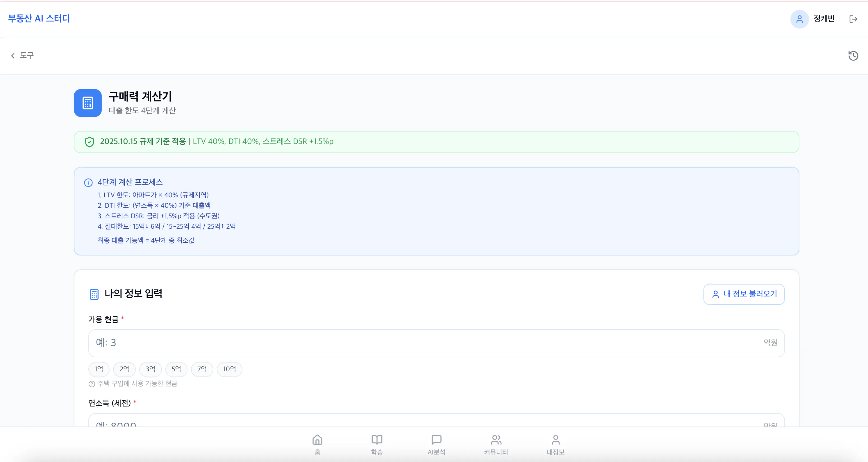Open the history clock icon

point(853,56)
